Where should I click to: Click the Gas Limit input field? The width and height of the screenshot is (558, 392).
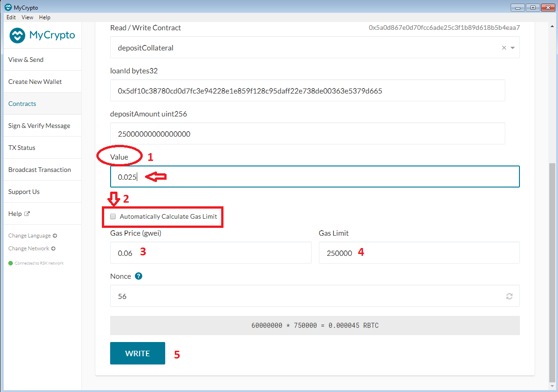coord(419,253)
